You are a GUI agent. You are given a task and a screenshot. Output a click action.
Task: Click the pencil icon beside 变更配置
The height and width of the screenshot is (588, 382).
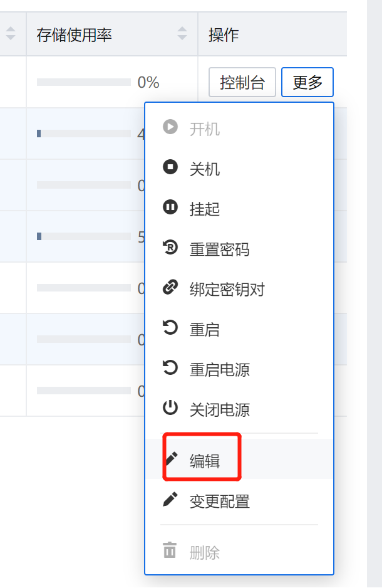170,500
